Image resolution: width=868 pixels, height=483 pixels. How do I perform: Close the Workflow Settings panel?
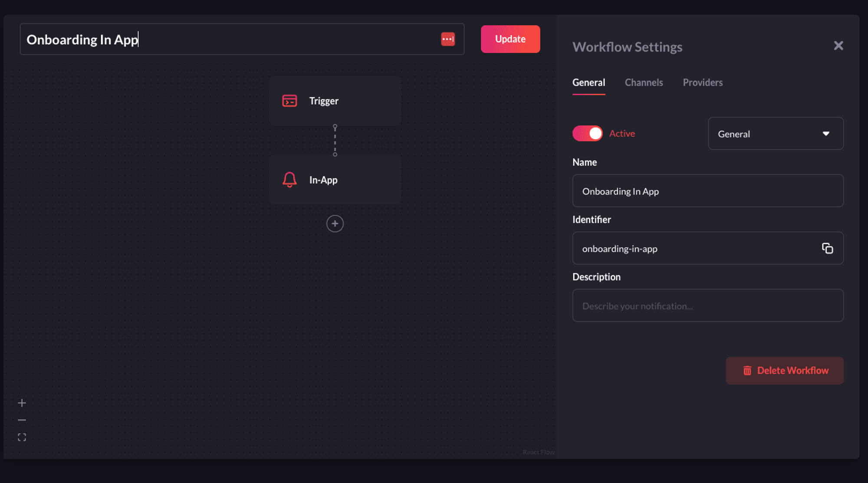tap(838, 46)
